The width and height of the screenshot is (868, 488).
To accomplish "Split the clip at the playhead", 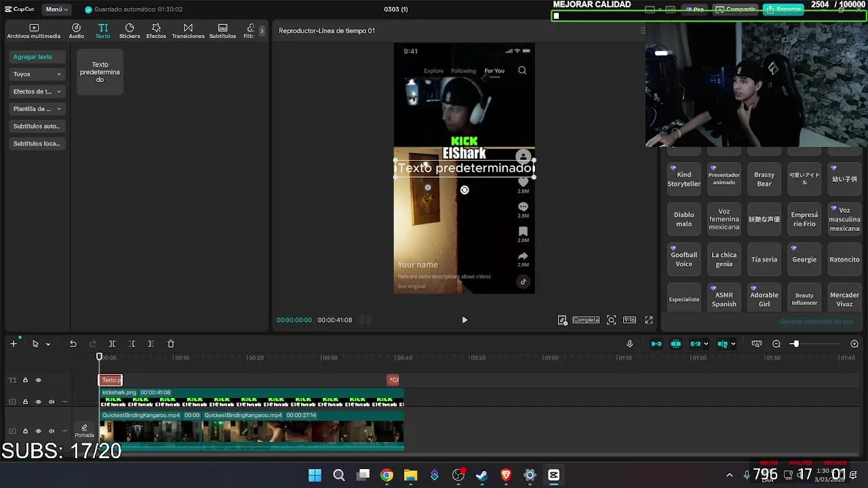I will pos(113,344).
